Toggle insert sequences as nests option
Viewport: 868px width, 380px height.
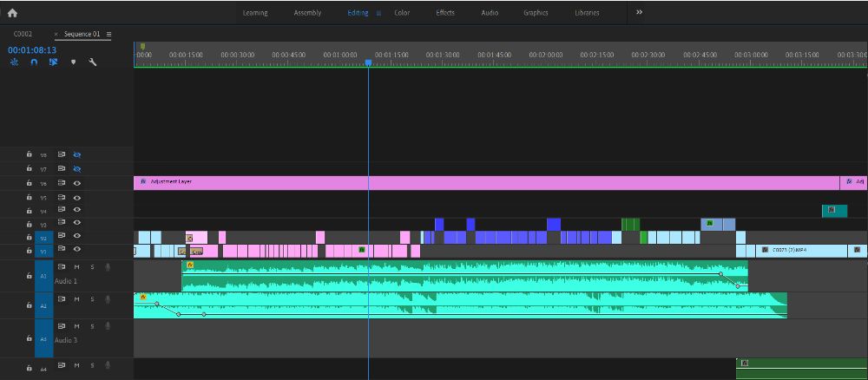15,62
